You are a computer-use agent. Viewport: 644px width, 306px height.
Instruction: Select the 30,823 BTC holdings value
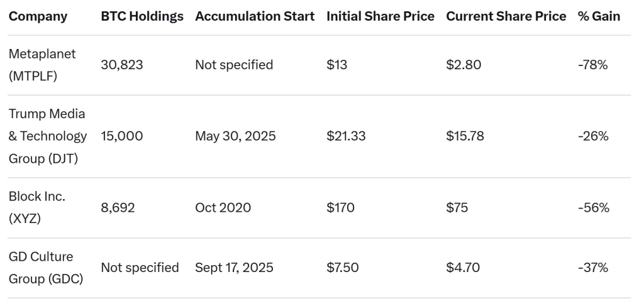pos(122,65)
